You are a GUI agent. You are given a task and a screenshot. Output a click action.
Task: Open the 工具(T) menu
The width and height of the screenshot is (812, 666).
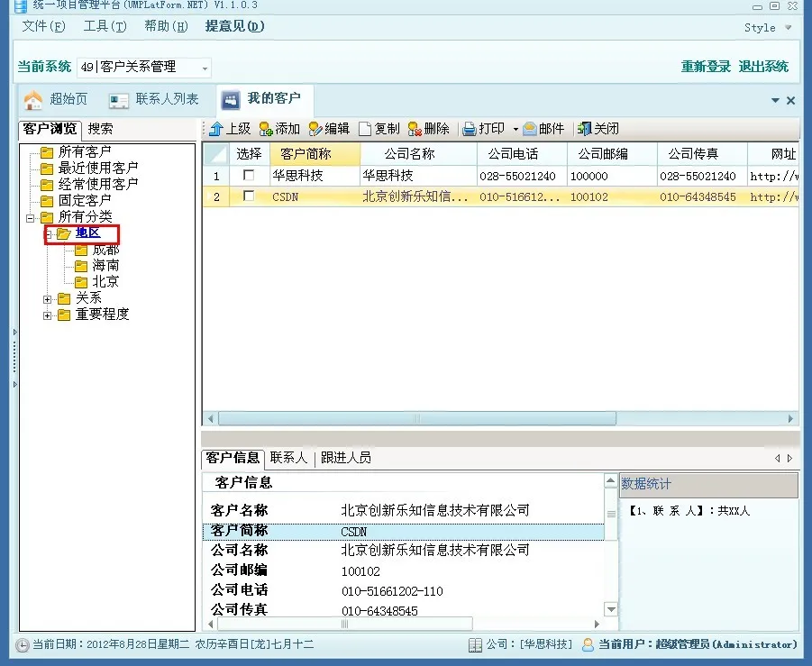(x=105, y=26)
